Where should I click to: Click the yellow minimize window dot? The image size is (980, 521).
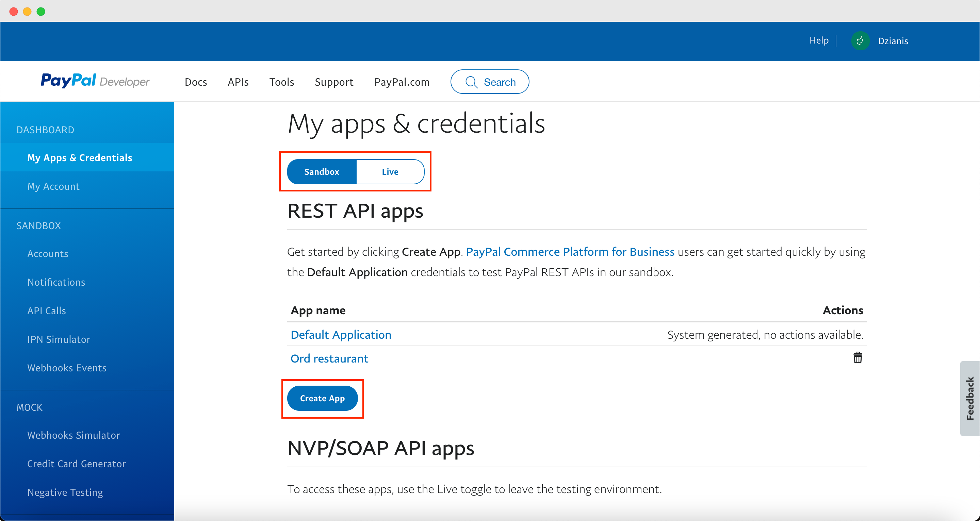point(27,12)
